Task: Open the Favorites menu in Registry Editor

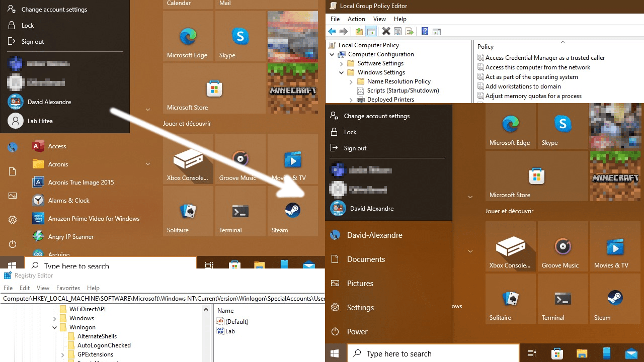Action: (x=68, y=288)
